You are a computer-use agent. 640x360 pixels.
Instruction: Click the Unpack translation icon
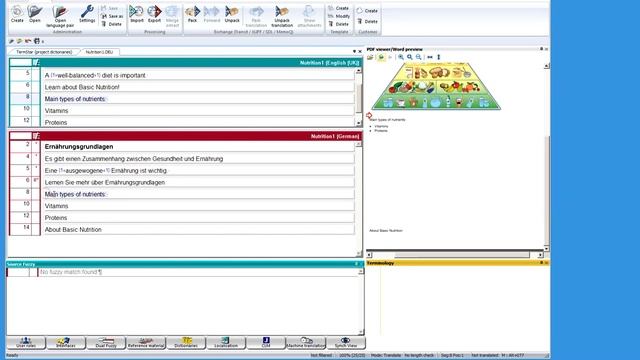point(282,16)
